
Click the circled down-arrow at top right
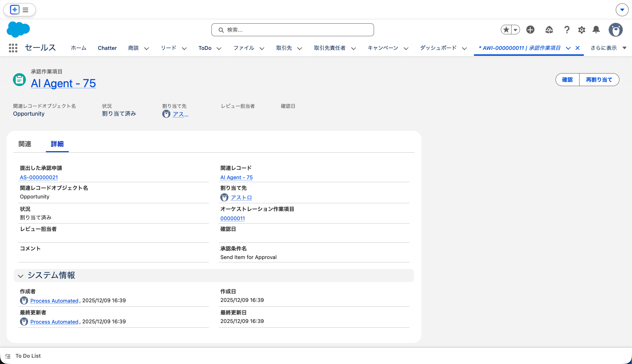tap(622, 10)
